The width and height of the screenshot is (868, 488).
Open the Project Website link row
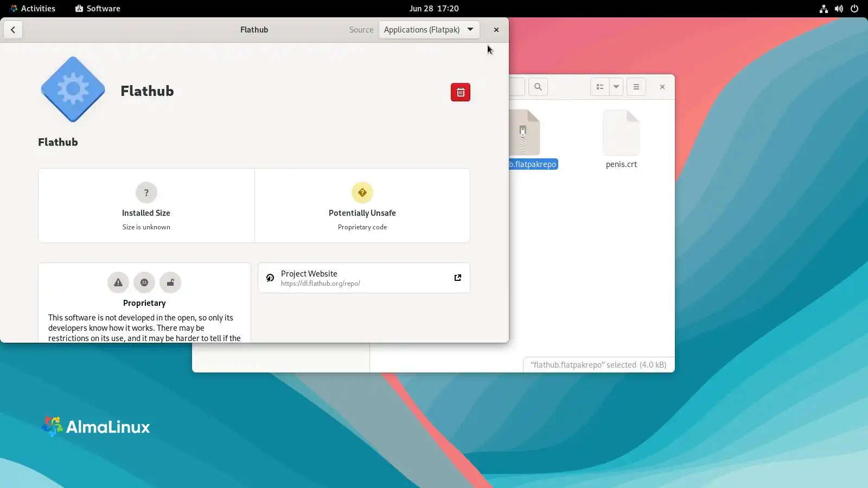click(x=364, y=278)
